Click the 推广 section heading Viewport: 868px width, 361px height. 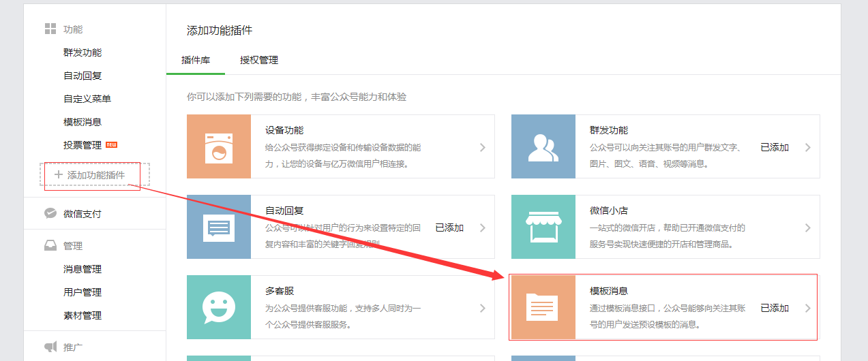(x=73, y=347)
